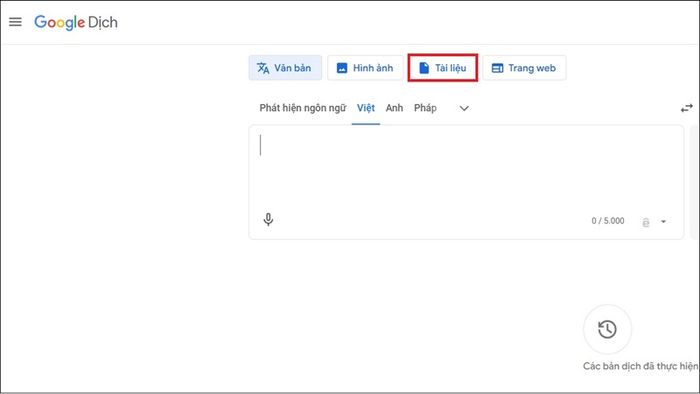The width and height of the screenshot is (700, 394).
Task: Select the Văn bản translation mode
Action: 285,68
